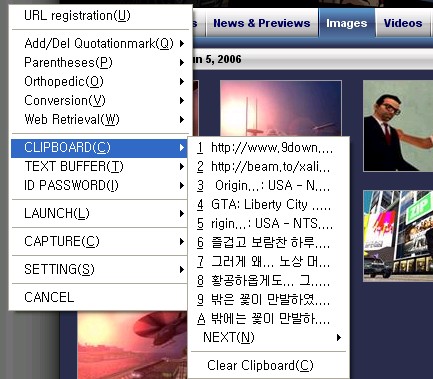Open Web Retrieval submenu
Screen dimensions: 433x379
pyautogui.click(x=99, y=119)
